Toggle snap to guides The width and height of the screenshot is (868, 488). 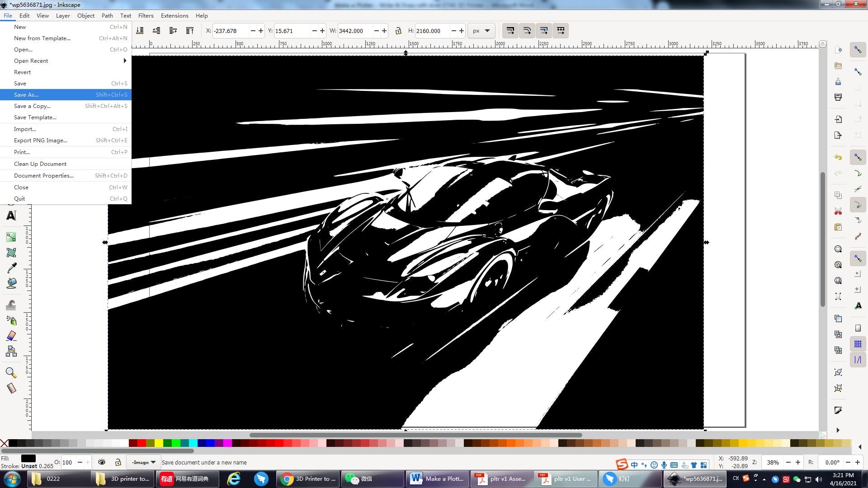coord(858,360)
